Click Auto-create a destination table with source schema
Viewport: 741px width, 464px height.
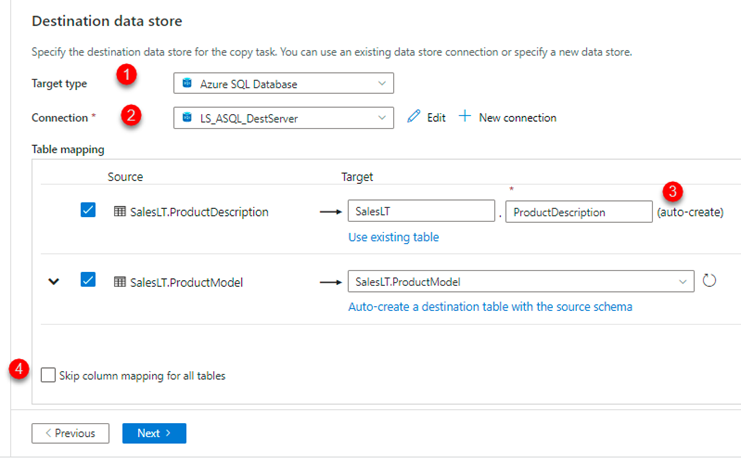pyautogui.click(x=490, y=307)
